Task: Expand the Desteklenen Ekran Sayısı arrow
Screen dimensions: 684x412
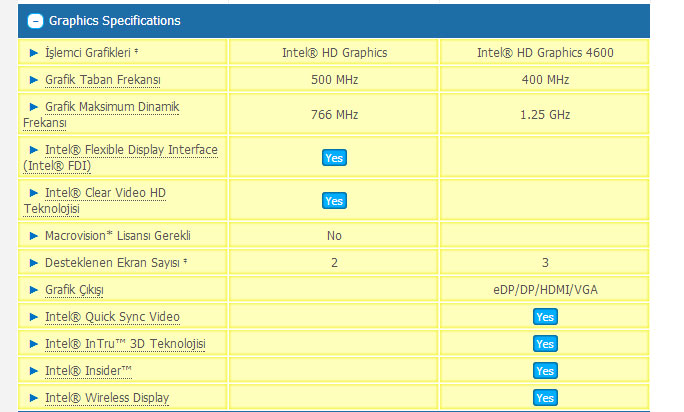Action: click(34, 263)
